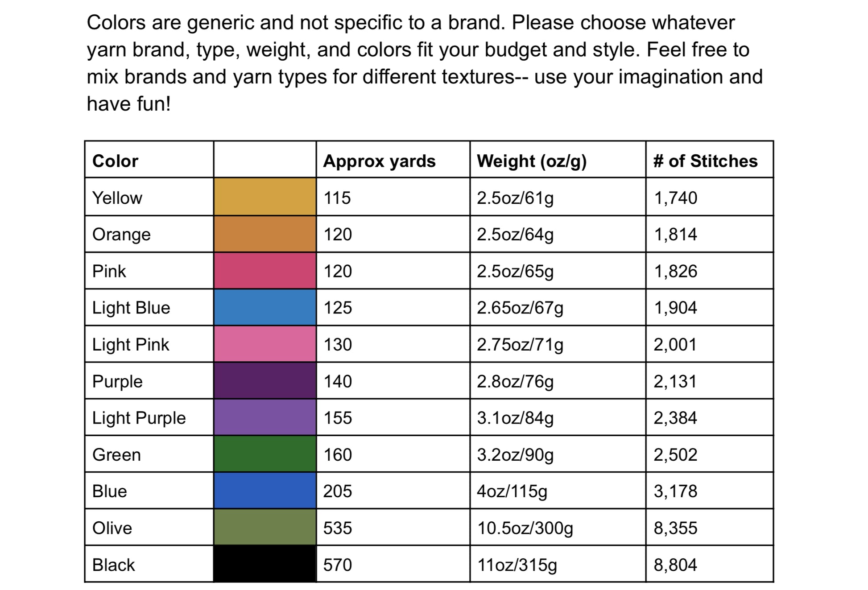
Task: Select the Light Pink swatch
Action: 265,344
